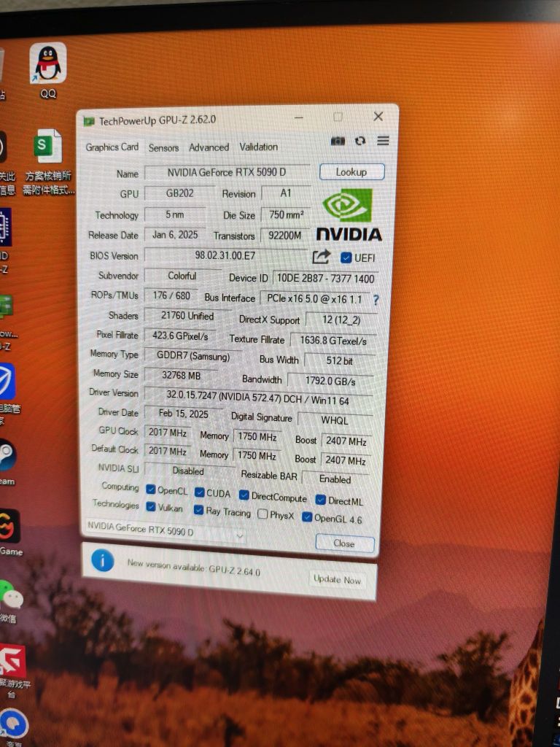
Task: Open the WeChat desktop icon
Action: [10, 597]
